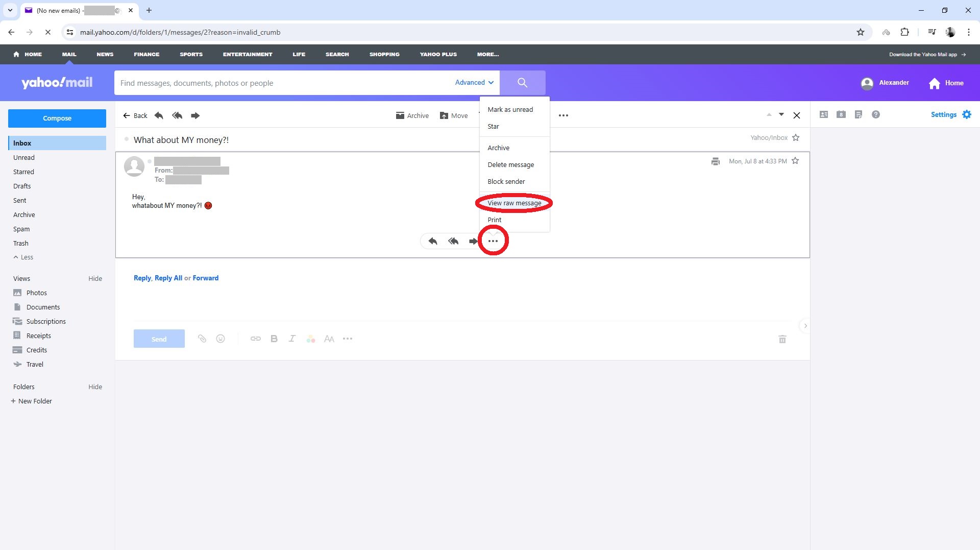Hide the Folders section
This screenshot has height=550, width=980.
pos(95,387)
